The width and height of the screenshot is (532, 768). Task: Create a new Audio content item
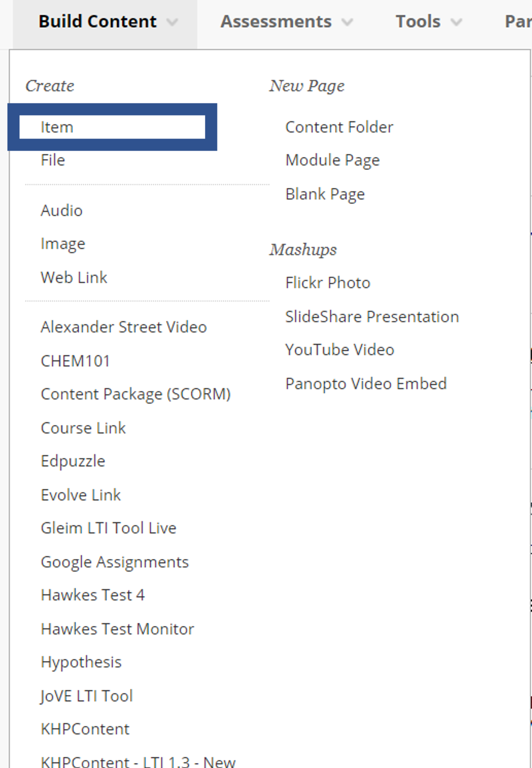[62, 210]
